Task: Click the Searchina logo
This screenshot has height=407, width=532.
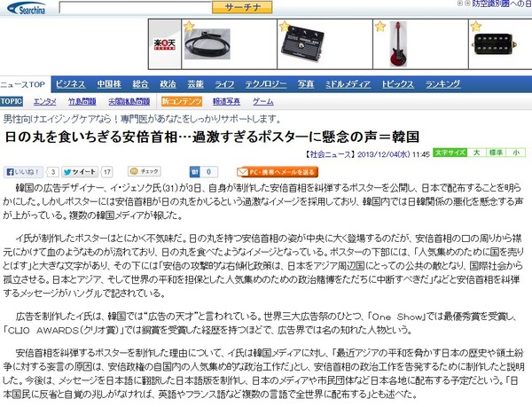Action: (x=27, y=8)
